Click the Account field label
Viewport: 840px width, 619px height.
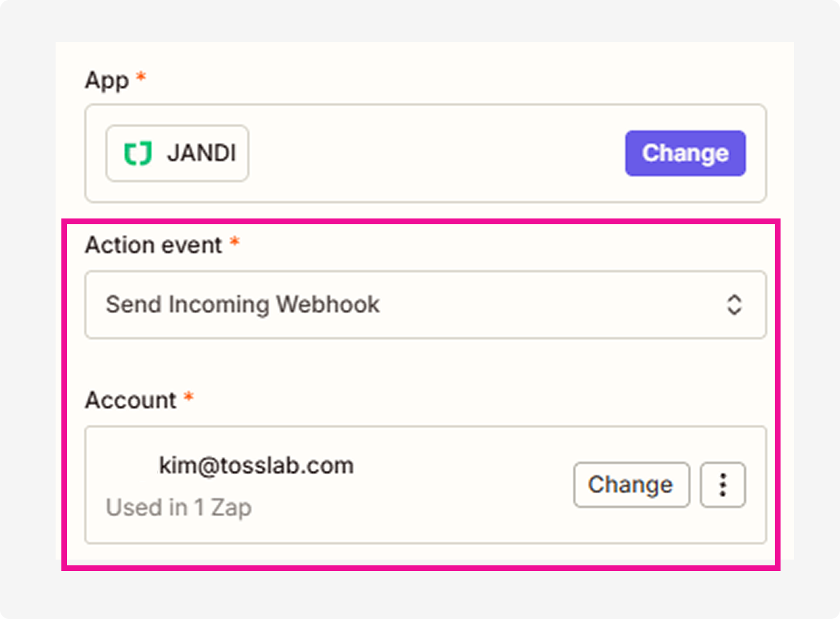[130, 401]
